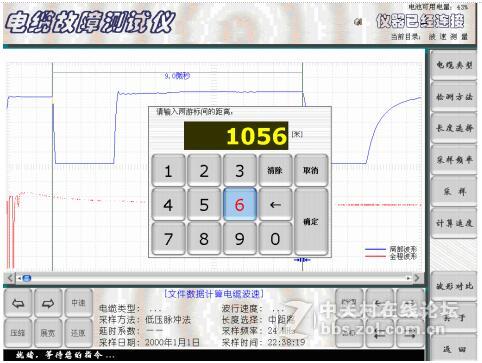
Task: Click the 返回 sidebar button
Action: (454, 349)
